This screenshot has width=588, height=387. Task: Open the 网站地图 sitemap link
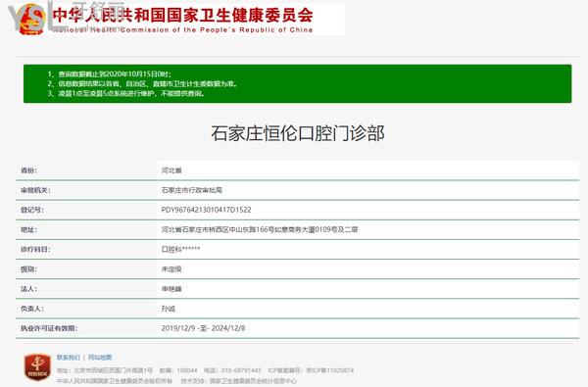[100, 358]
